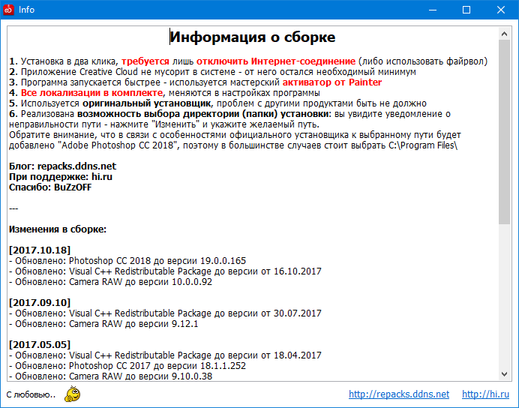The image size is (519, 408).
Task: Open the http://hi.ru link
Action: coord(485,394)
